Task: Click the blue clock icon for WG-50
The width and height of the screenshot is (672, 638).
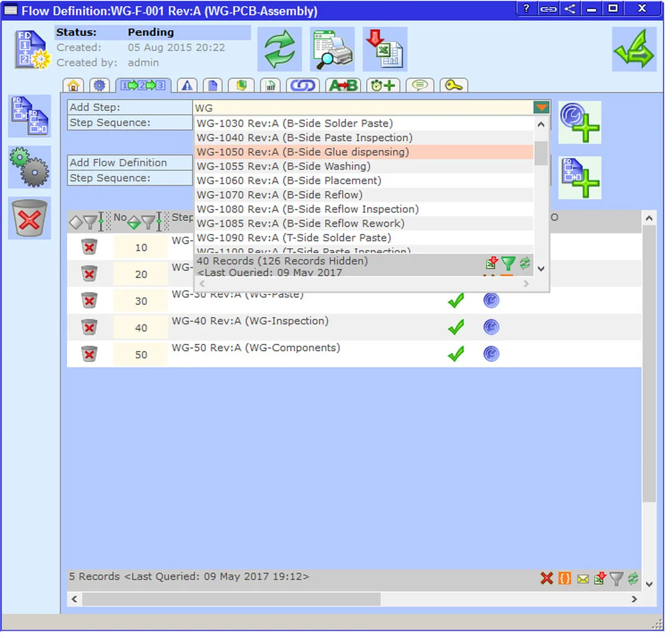Action: point(491,354)
